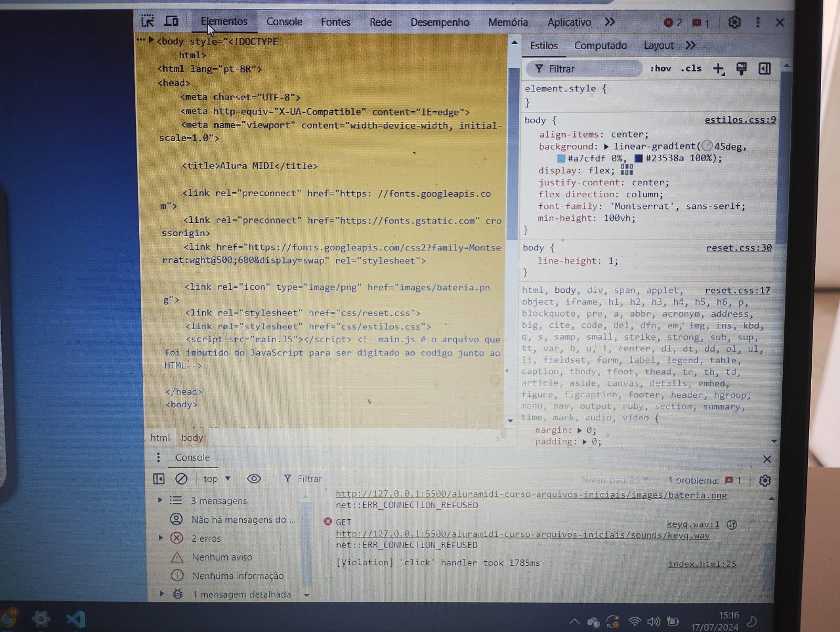
Task: Open the top context dropdown in console
Action: pos(217,479)
